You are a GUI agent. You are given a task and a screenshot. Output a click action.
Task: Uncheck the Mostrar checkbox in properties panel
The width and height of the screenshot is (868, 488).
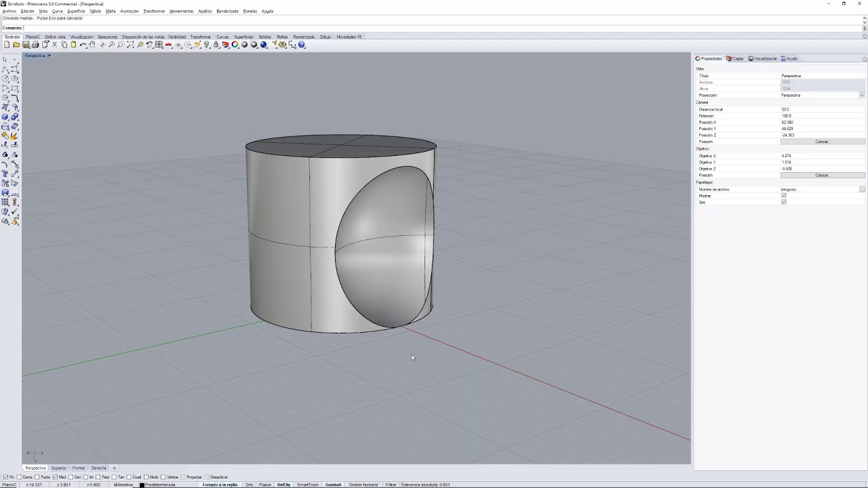pyautogui.click(x=784, y=196)
